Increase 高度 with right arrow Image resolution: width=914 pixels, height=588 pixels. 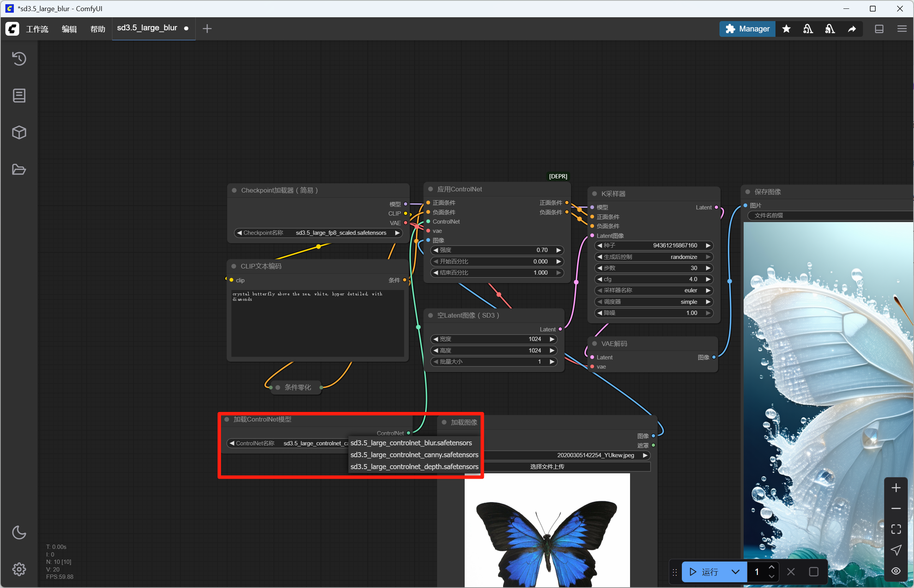[552, 350]
